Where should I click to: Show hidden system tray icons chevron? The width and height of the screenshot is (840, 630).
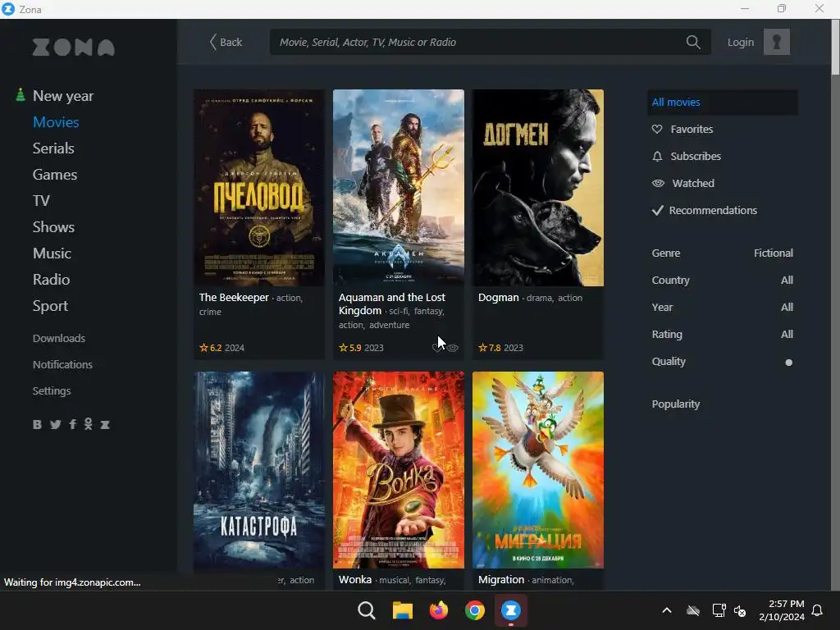click(667, 610)
